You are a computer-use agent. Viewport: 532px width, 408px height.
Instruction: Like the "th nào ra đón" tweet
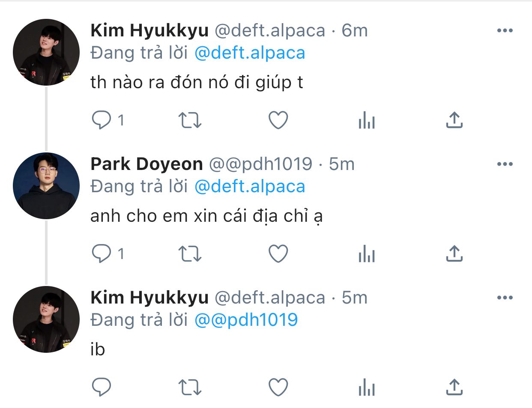[x=278, y=120]
